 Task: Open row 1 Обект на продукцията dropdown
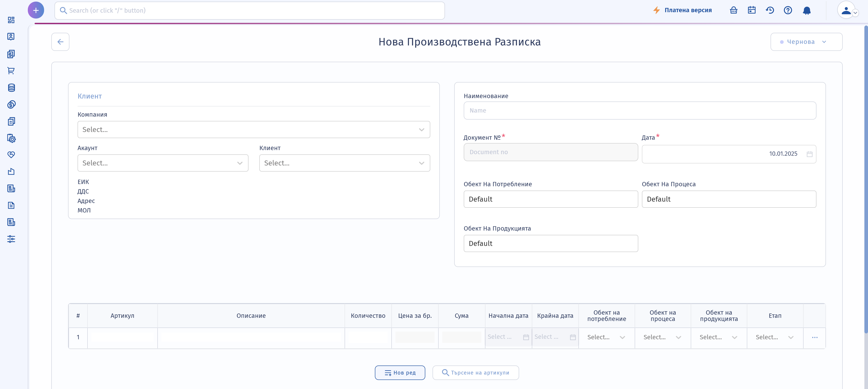tap(719, 337)
